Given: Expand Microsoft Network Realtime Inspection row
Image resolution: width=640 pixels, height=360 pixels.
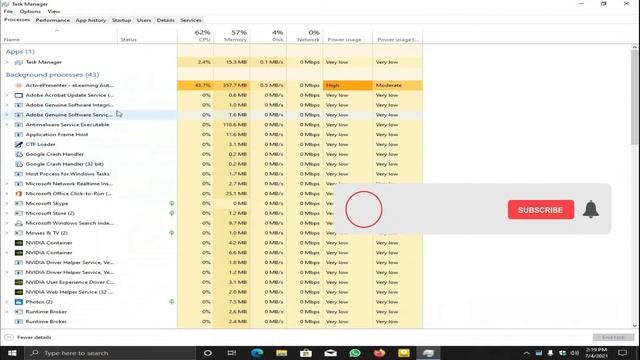Looking at the screenshot, I should [x=7, y=184].
